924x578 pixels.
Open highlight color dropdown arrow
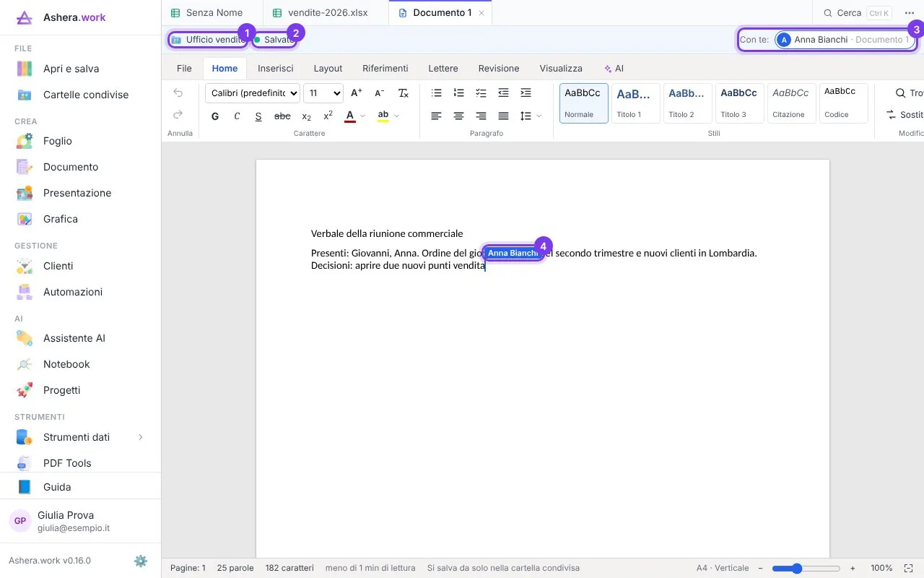click(396, 116)
